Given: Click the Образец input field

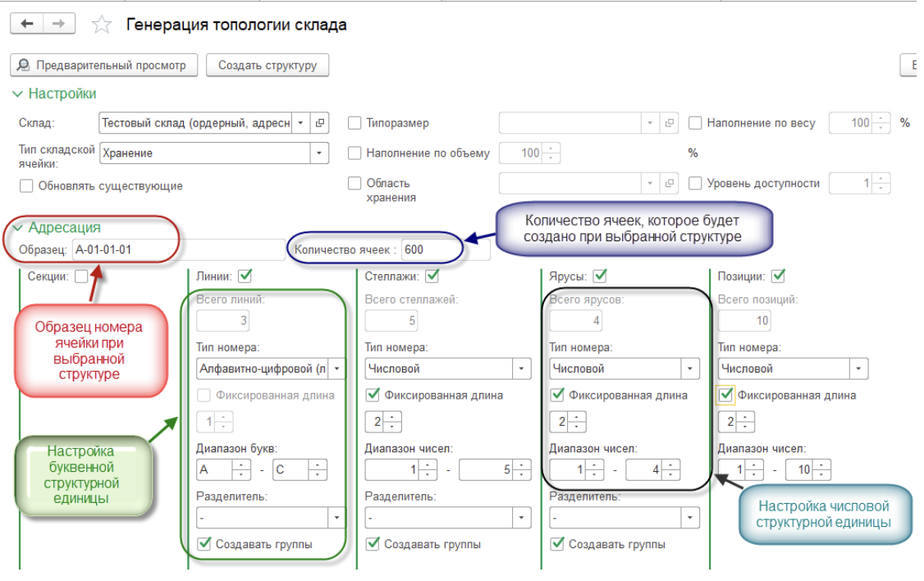Looking at the screenshot, I should 123,249.
